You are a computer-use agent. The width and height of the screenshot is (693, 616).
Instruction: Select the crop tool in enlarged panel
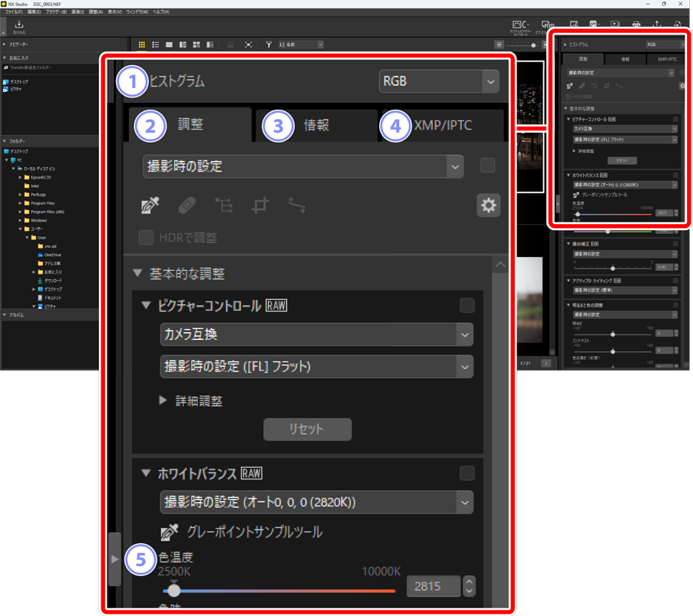(261, 206)
